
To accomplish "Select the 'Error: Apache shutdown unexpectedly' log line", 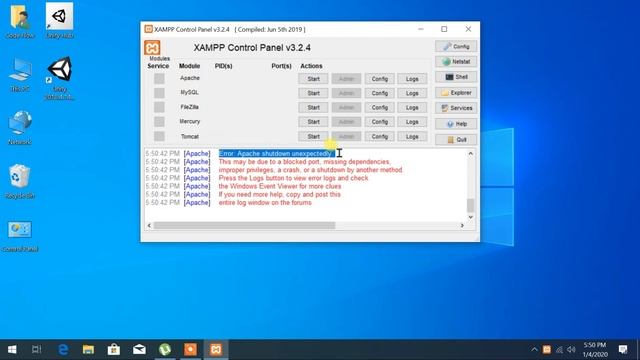I will point(276,153).
